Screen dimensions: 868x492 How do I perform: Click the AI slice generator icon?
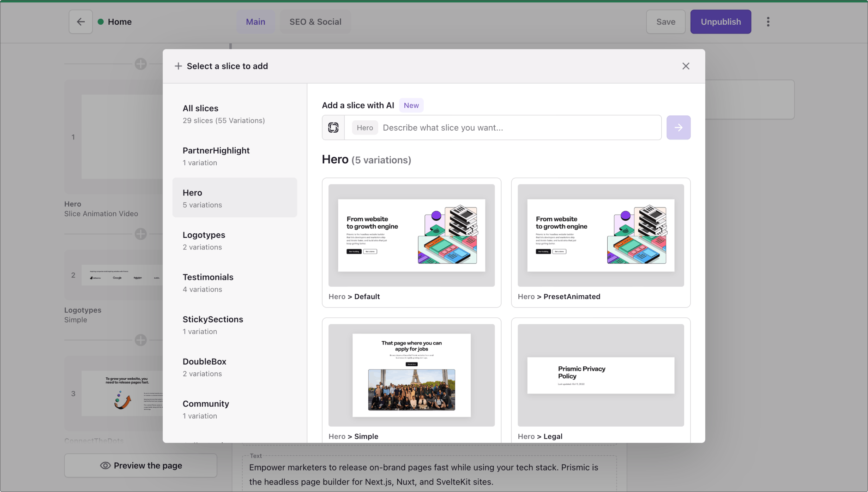(333, 127)
